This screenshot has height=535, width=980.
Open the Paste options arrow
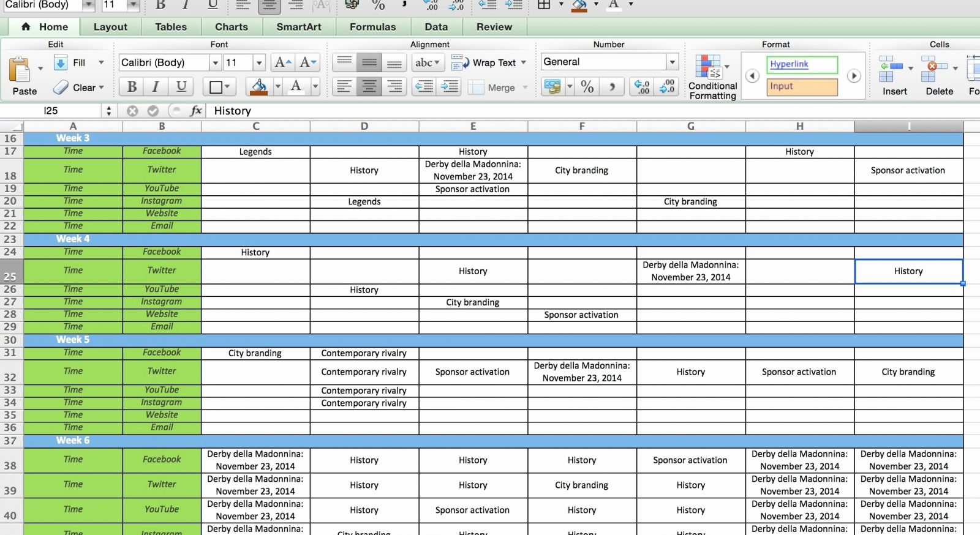click(40, 69)
